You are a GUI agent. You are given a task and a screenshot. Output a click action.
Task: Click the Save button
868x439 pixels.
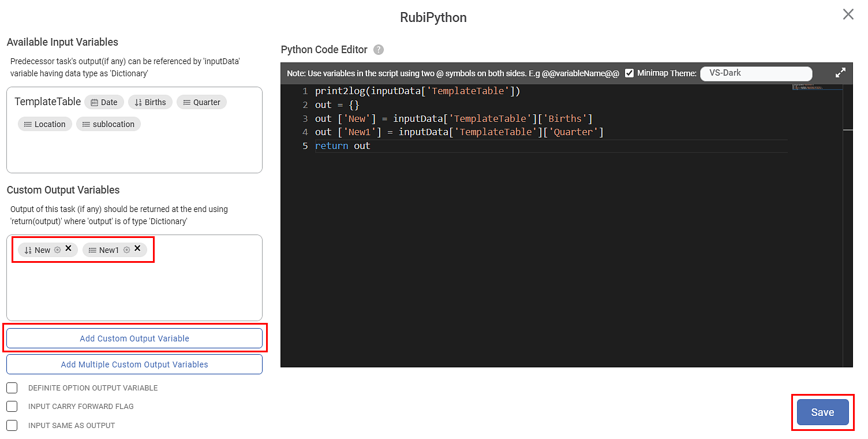(822, 412)
